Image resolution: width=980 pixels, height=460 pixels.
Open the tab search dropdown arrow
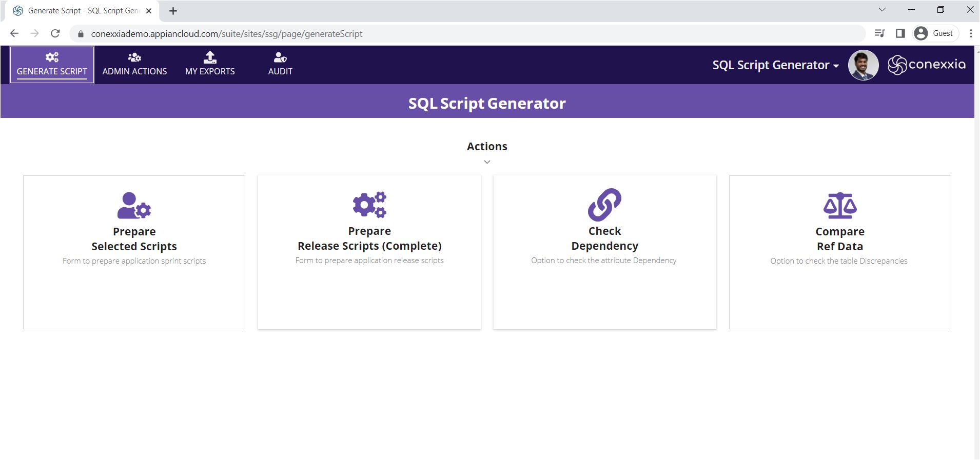[x=882, y=10]
